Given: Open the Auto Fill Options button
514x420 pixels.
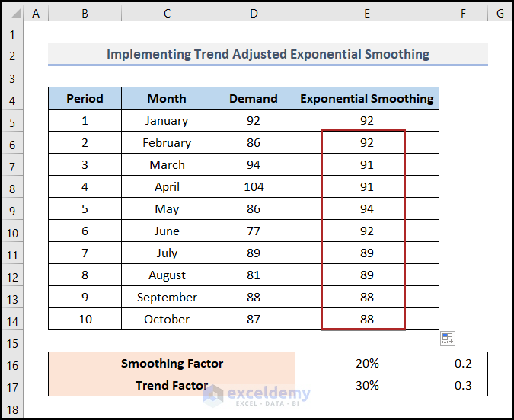Looking at the screenshot, I should [x=448, y=339].
